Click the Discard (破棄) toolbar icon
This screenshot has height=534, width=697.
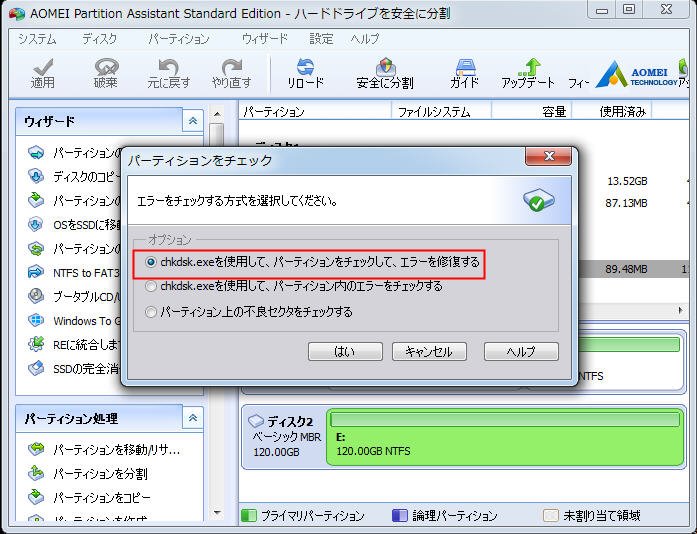coord(106,67)
